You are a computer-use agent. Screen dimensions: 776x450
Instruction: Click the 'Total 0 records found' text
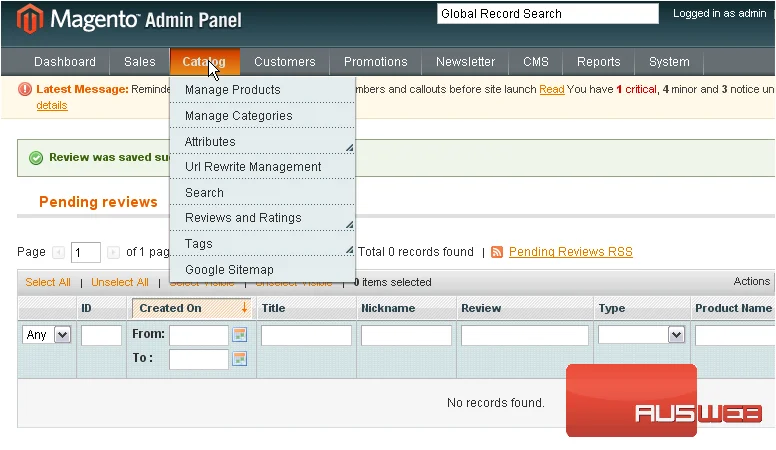pos(416,252)
